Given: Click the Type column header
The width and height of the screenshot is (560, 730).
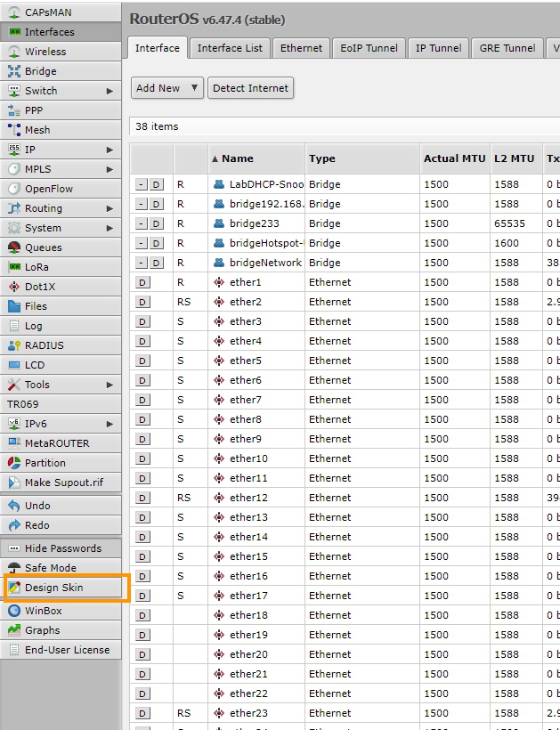Looking at the screenshot, I should [x=362, y=158].
